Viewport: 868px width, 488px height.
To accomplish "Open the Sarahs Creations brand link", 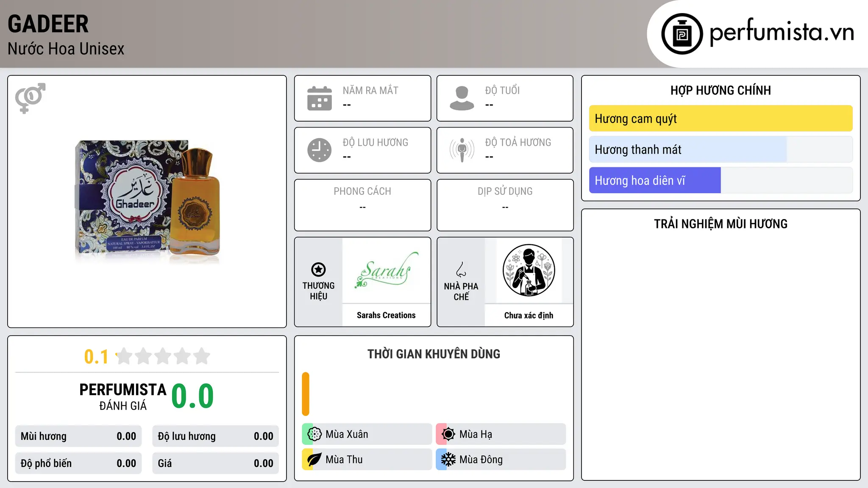I will (x=386, y=315).
